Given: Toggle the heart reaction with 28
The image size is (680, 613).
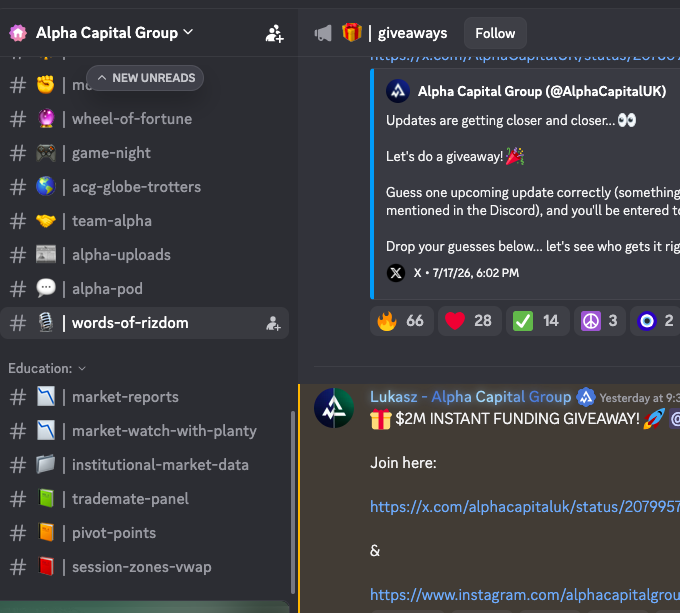Looking at the screenshot, I should (x=470, y=321).
